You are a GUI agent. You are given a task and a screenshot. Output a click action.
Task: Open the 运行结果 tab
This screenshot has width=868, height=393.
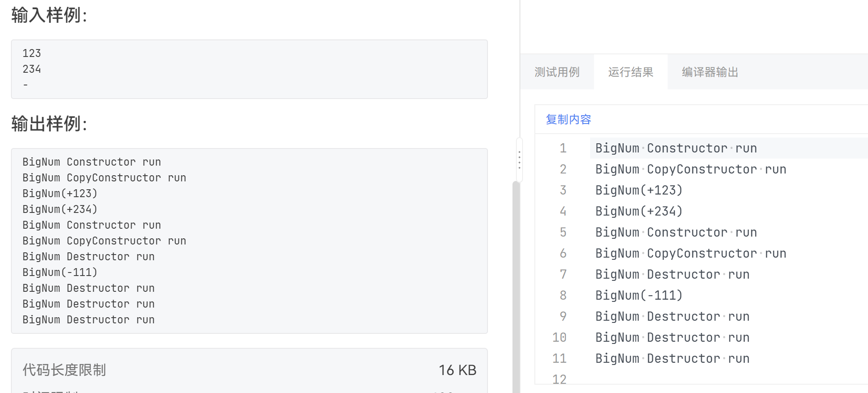[x=630, y=72]
